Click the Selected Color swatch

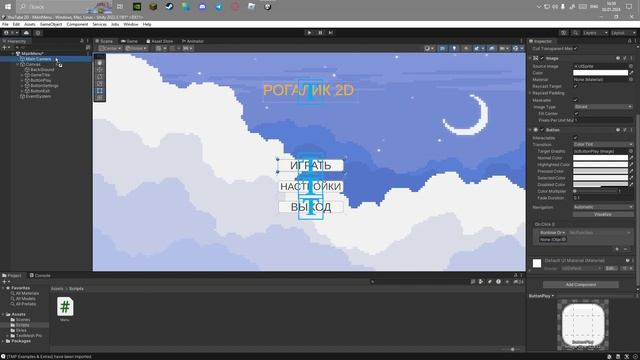[600, 178]
